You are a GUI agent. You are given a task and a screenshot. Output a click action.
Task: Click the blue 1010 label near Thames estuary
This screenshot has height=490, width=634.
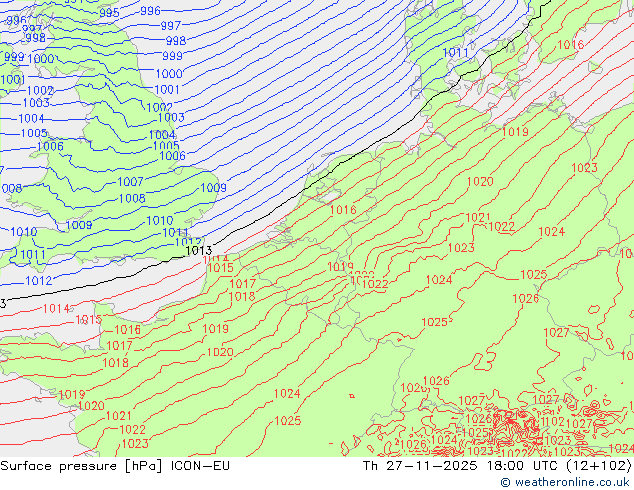tap(160, 221)
